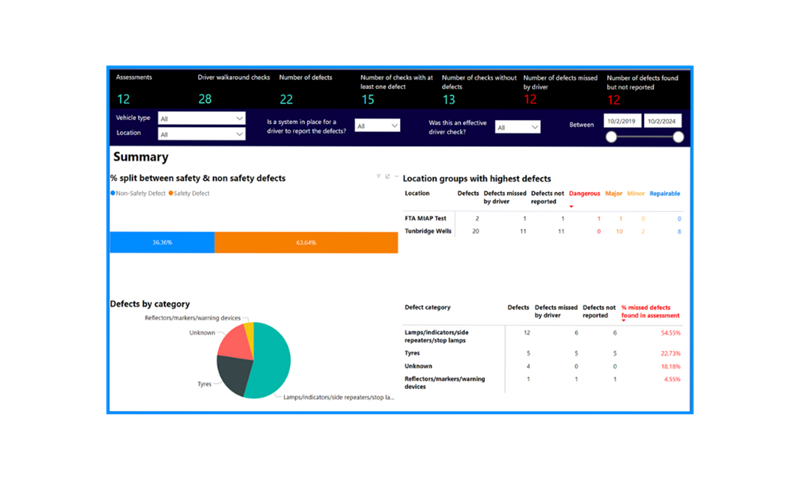
Task: Sort by Repairable column header
Action: coord(665,193)
